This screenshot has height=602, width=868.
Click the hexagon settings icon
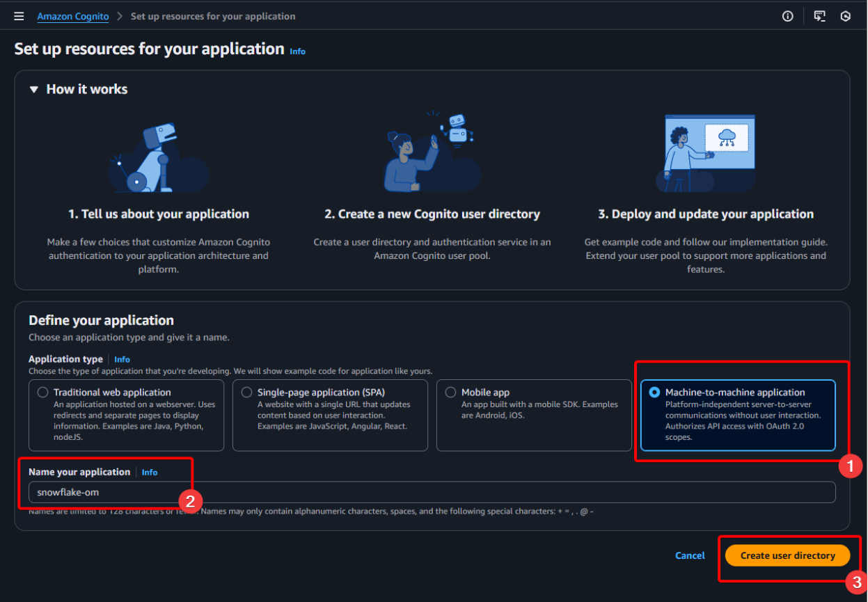coord(846,16)
